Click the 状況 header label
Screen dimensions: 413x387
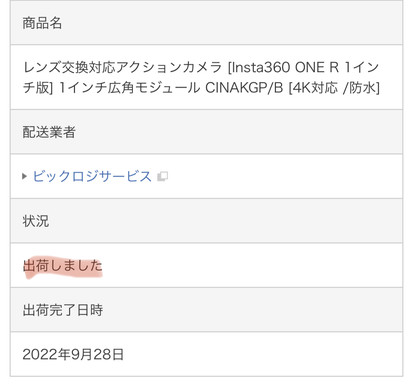tap(36, 221)
